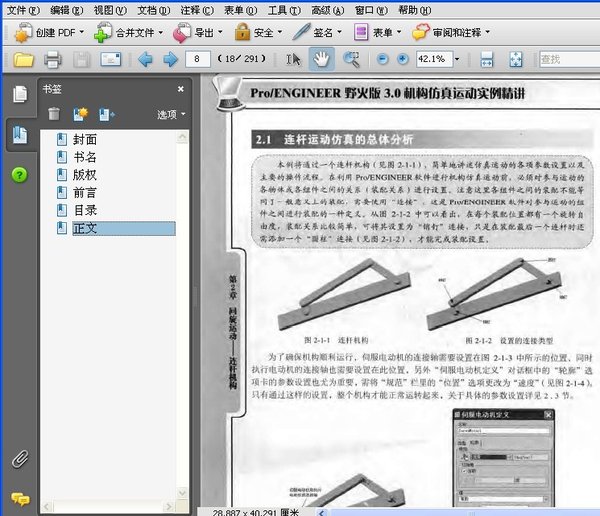The height and width of the screenshot is (516, 600).
Task: Go to previous page with left arrow
Action: [145, 59]
